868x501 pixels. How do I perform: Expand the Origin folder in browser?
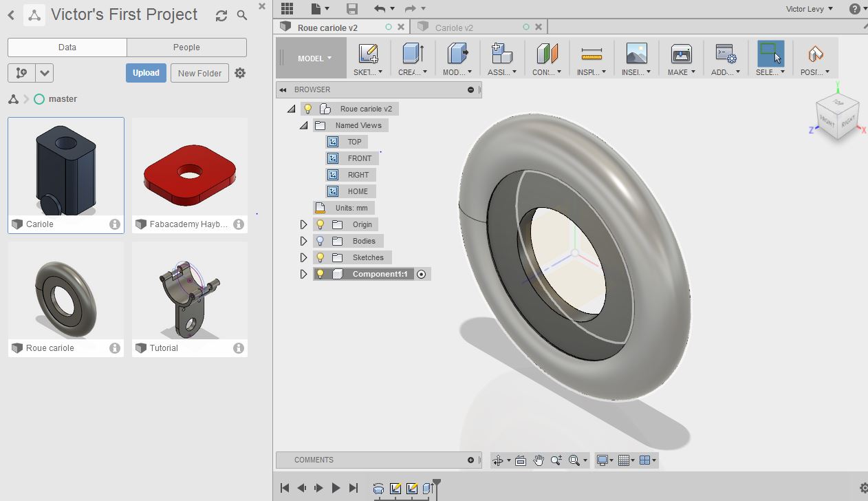tap(303, 224)
